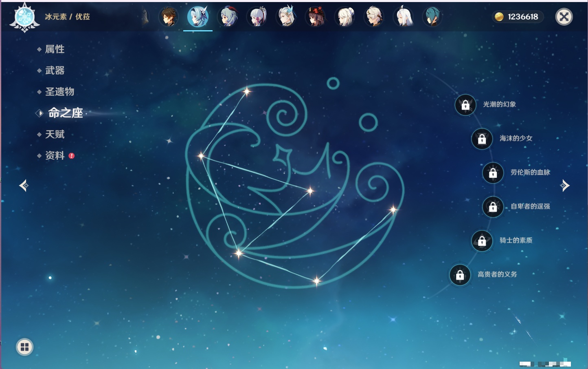
Task: Open the four-square grid menu icon
Action: 24,347
